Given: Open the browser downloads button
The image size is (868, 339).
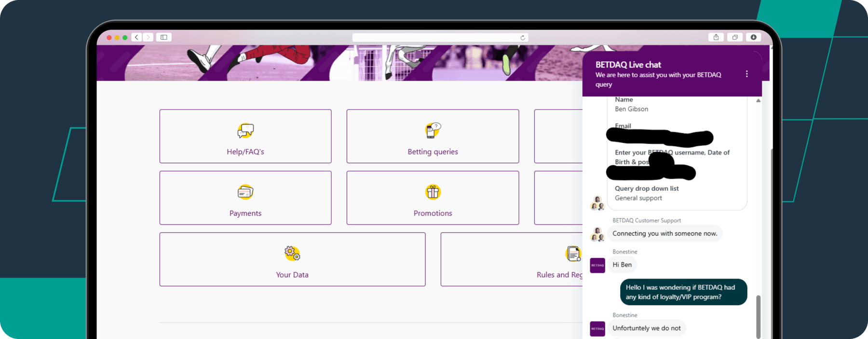Looking at the screenshot, I should tap(754, 37).
